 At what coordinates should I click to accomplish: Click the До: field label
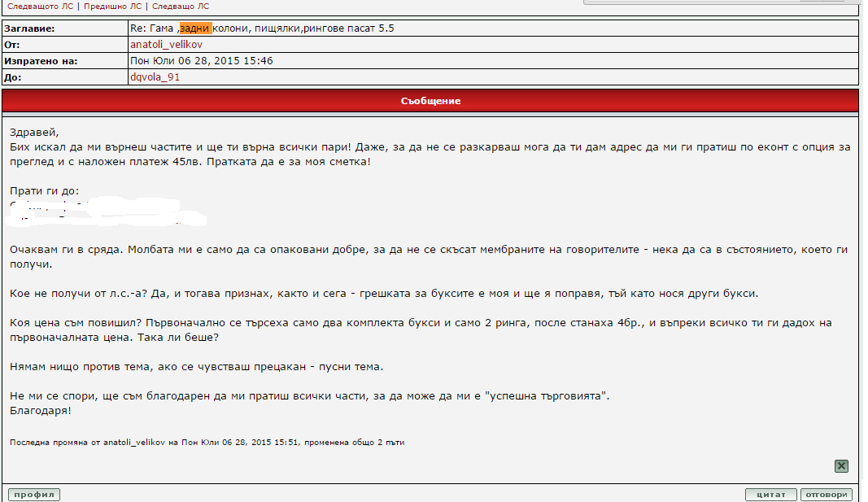[x=12, y=77]
